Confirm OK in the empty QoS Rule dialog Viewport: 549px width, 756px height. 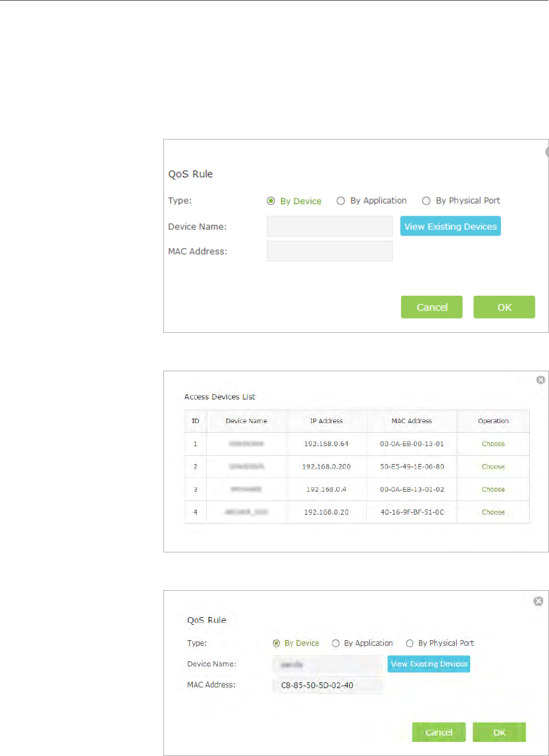(504, 307)
